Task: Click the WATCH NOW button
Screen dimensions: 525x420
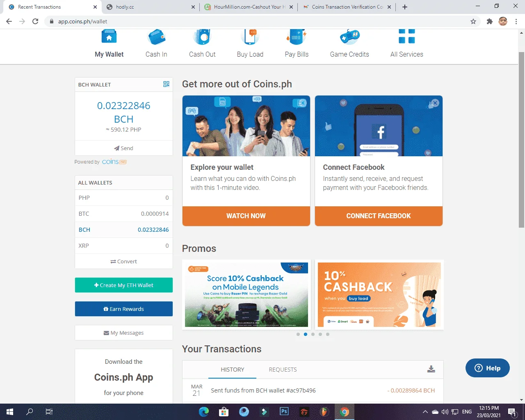Action: (x=246, y=216)
